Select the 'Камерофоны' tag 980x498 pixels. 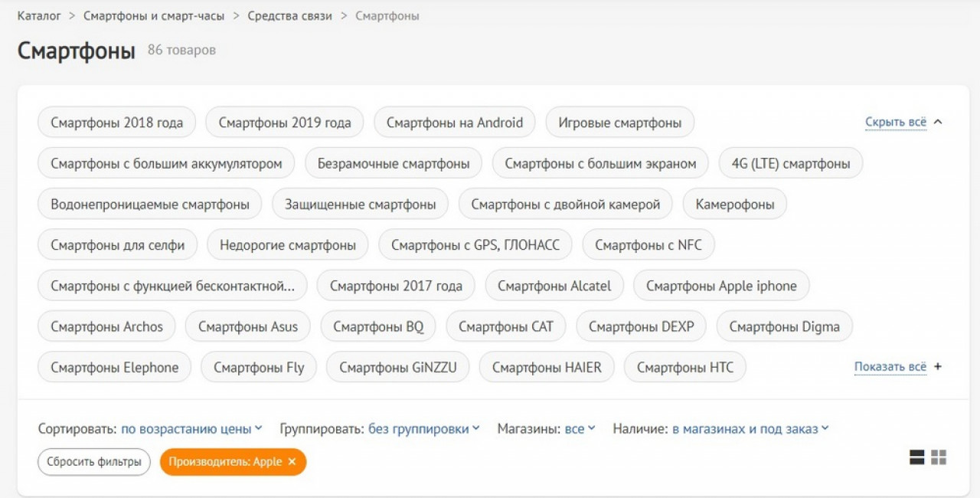coord(734,205)
